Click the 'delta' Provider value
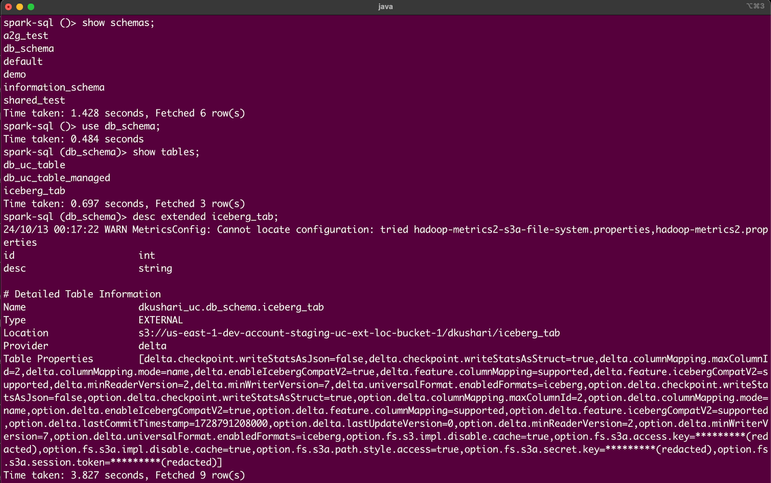The width and height of the screenshot is (771, 483). pos(153,346)
